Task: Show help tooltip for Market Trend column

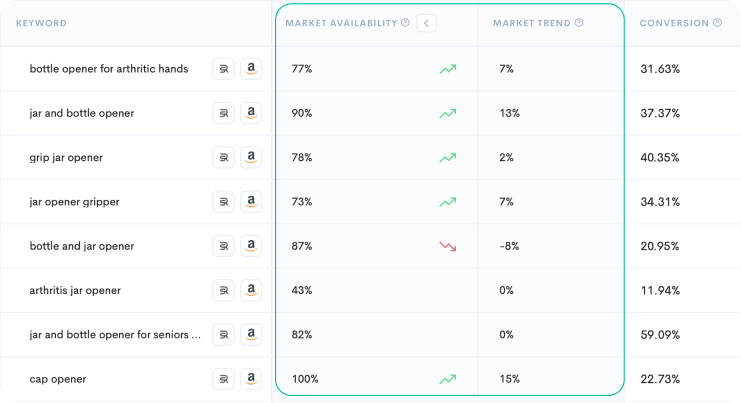Action: pyautogui.click(x=580, y=23)
